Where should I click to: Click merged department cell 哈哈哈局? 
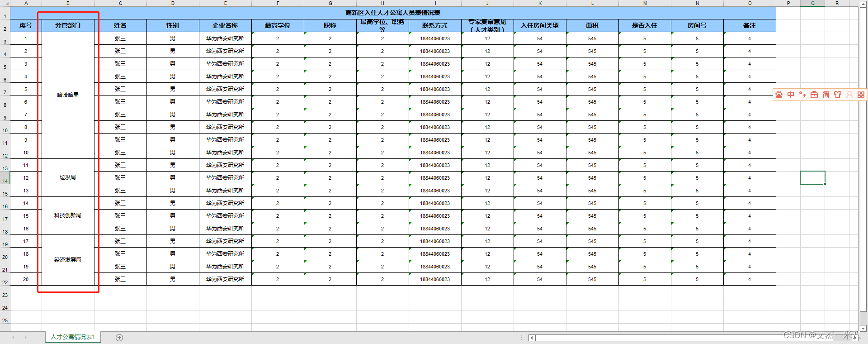(68, 95)
